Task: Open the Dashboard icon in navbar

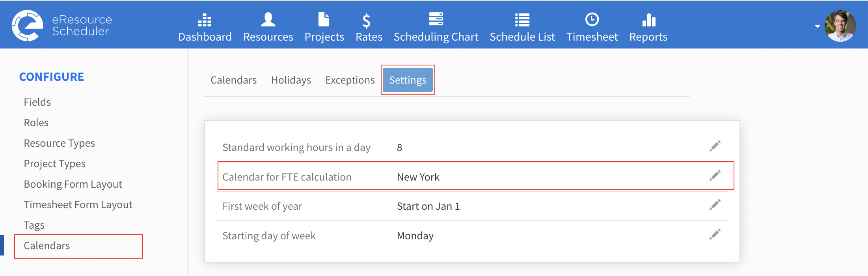Action: tap(205, 20)
